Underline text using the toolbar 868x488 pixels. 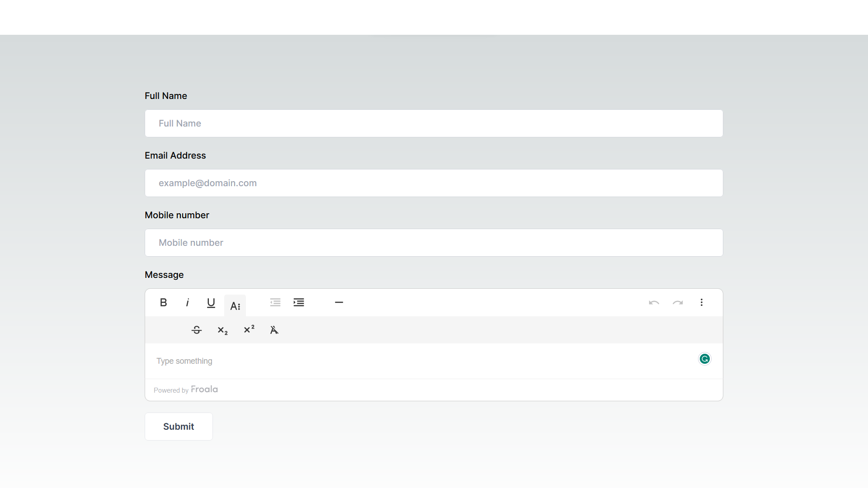pyautogui.click(x=211, y=303)
